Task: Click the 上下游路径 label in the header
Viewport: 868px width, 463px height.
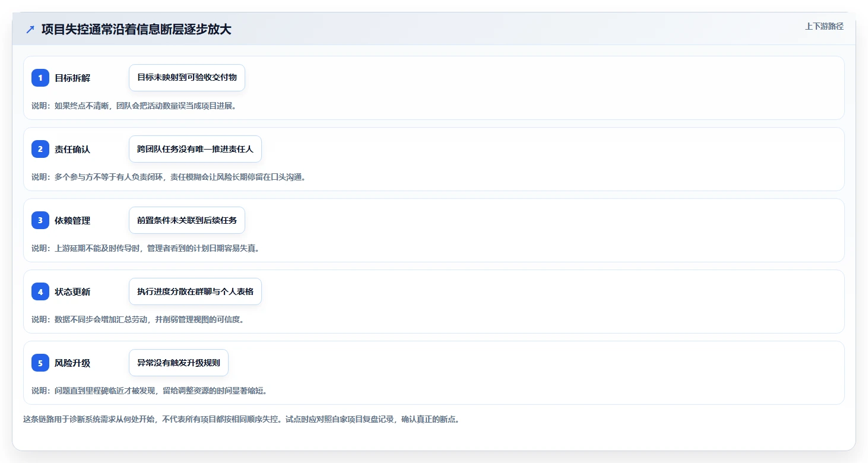Action: click(x=824, y=26)
